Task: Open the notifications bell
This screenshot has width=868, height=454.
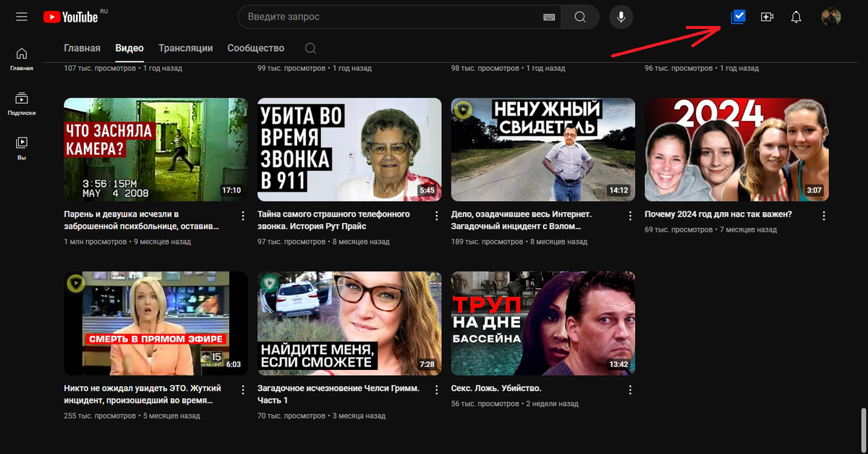Action: coord(796,17)
